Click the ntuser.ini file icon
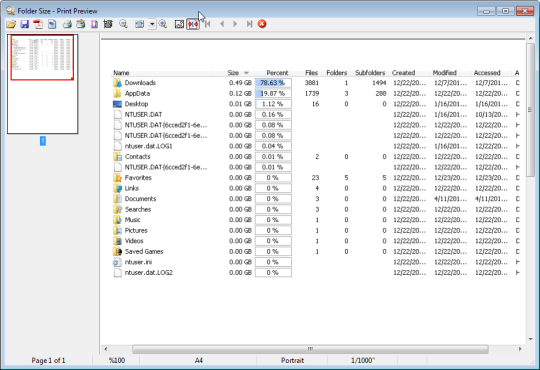The image size is (540, 370). click(x=117, y=262)
